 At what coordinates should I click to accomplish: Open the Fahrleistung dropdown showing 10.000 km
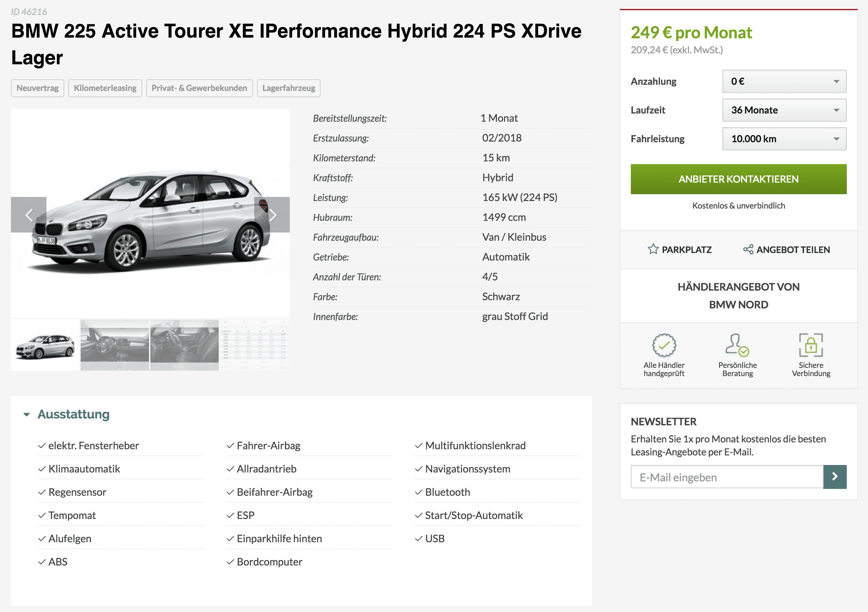tap(784, 139)
